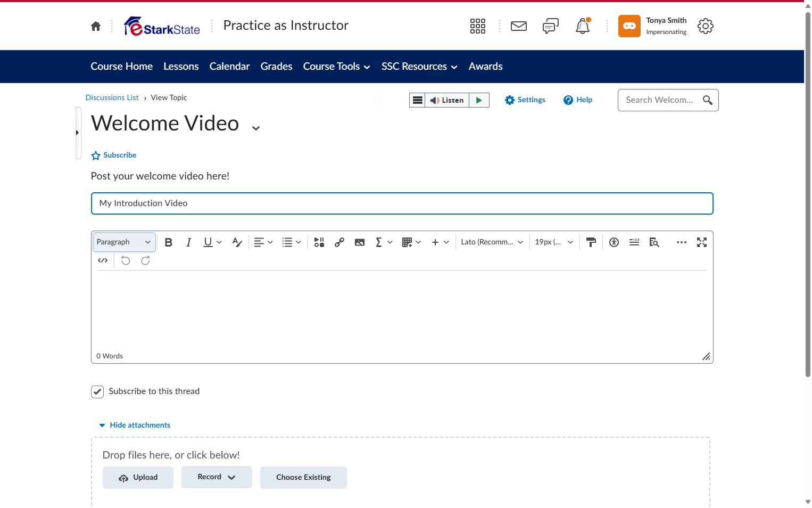The image size is (812, 508).
Task: Open the topic Settings link
Action: click(525, 100)
